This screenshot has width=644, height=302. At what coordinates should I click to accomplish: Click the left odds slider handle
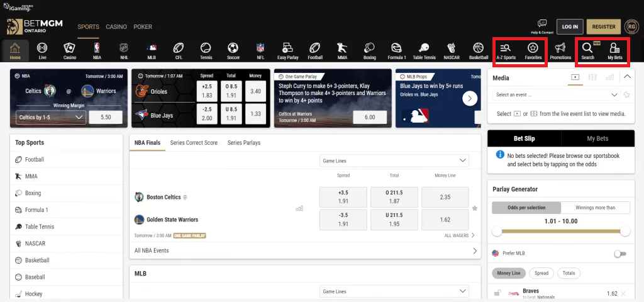coord(497,232)
